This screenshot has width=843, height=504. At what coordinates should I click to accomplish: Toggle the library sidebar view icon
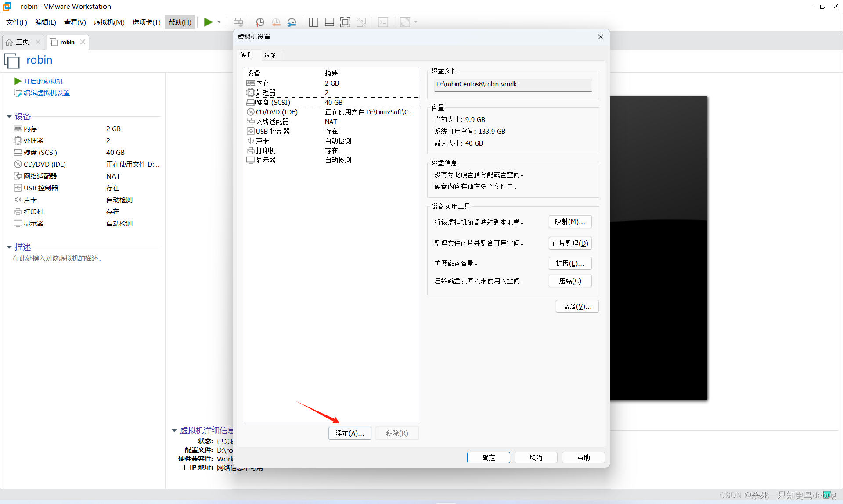click(x=313, y=22)
